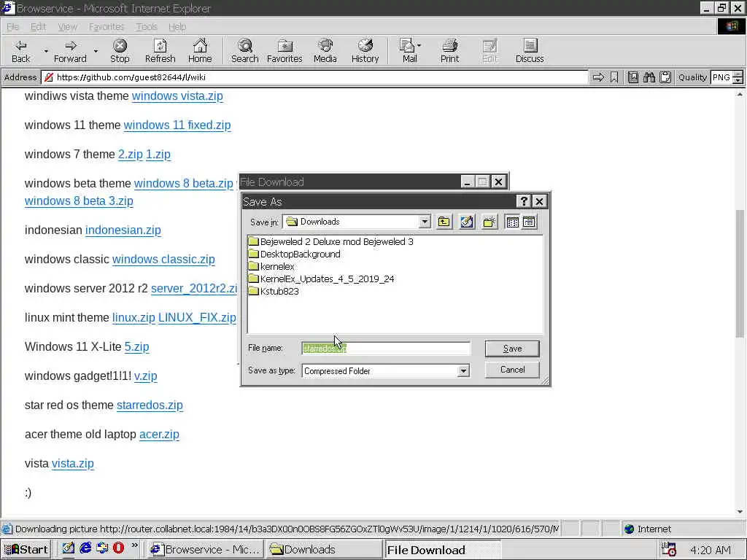Open the starredos.zip link
This screenshot has width=747, height=560.
(150, 405)
